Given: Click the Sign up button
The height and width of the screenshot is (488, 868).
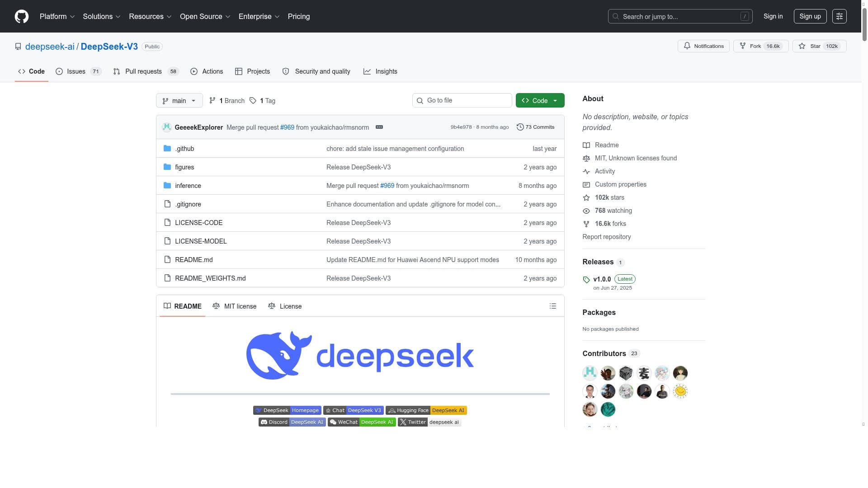Looking at the screenshot, I should tap(810, 16).
